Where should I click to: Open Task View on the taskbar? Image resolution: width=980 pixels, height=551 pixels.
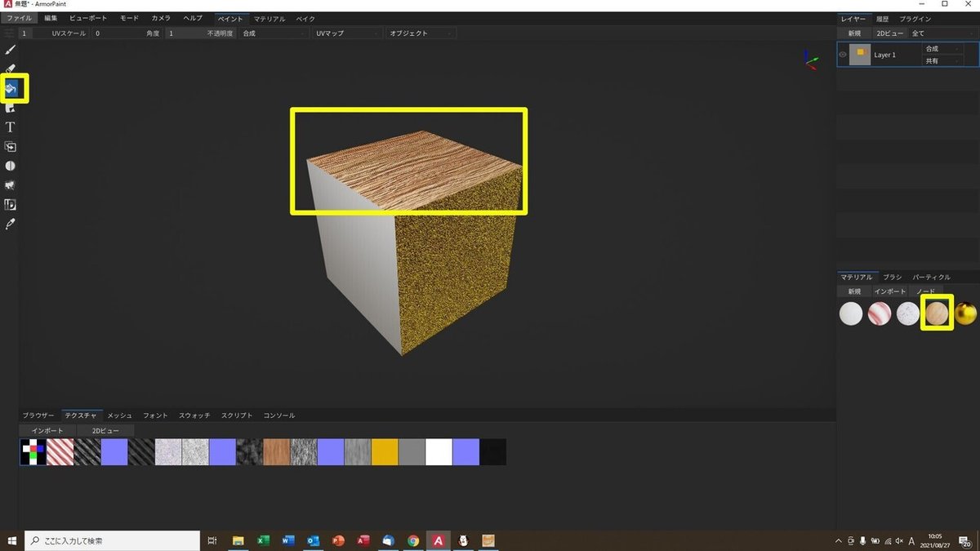pyautogui.click(x=212, y=540)
